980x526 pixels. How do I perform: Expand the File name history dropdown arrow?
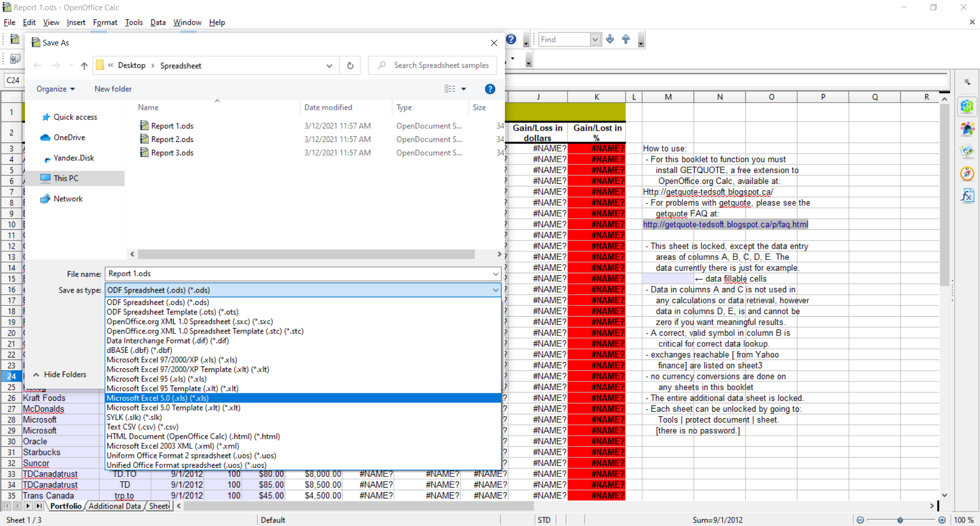pos(495,274)
